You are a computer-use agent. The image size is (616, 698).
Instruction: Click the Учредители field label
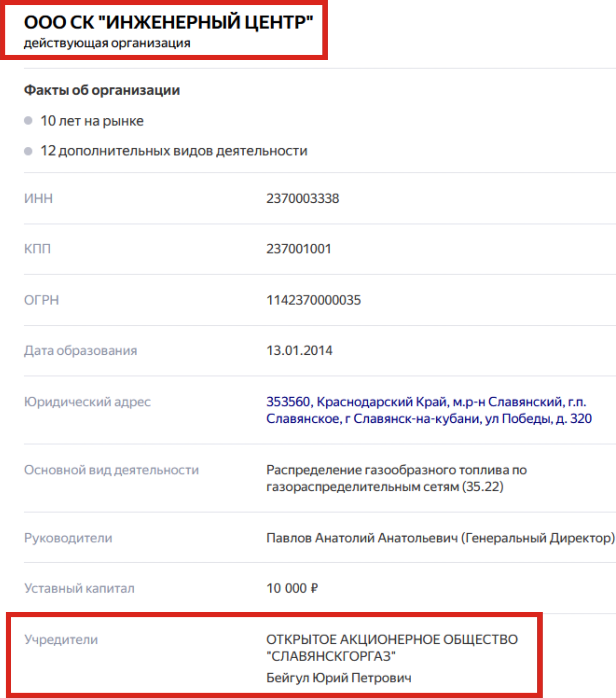point(61,640)
